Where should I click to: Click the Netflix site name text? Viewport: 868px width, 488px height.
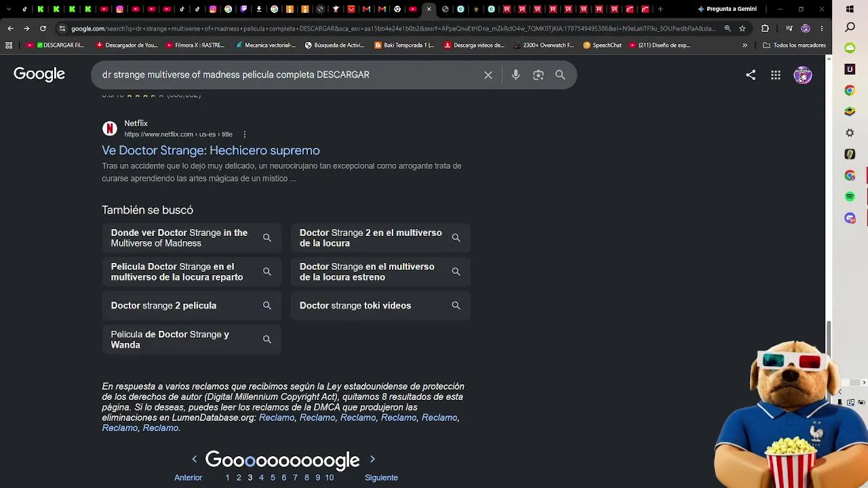click(x=136, y=123)
